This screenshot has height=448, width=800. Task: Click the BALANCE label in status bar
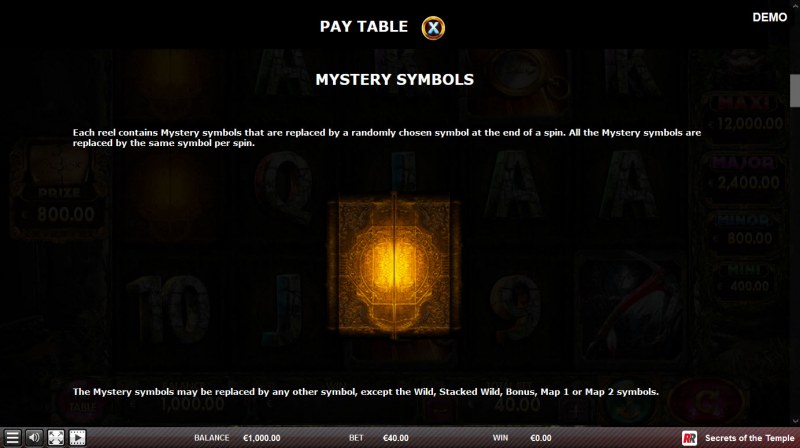click(212, 438)
